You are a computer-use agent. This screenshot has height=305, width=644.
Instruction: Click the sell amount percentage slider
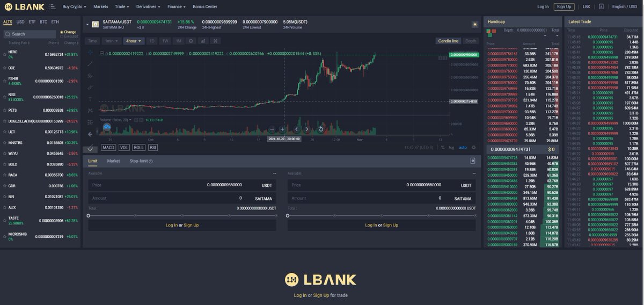[382, 216]
